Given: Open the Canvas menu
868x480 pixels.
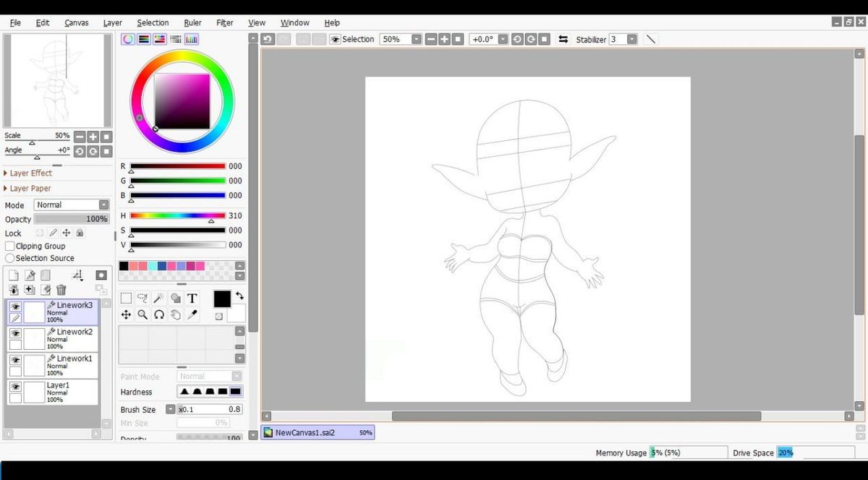Looking at the screenshot, I should point(77,22).
